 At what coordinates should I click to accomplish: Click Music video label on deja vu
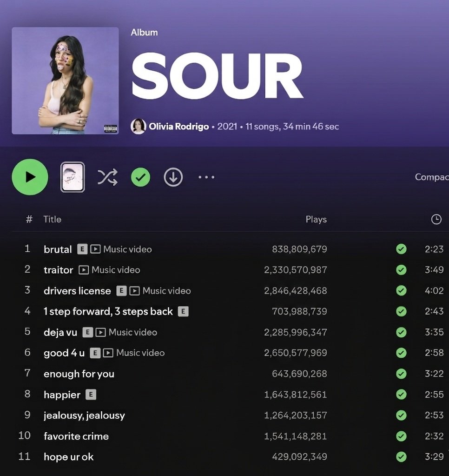click(x=133, y=332)
